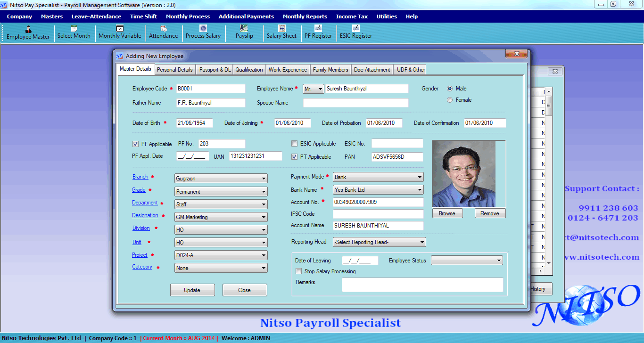Expand the Branch dropdown showing Gugraon
The image size is (644, 343).
[x=221, y=179]
